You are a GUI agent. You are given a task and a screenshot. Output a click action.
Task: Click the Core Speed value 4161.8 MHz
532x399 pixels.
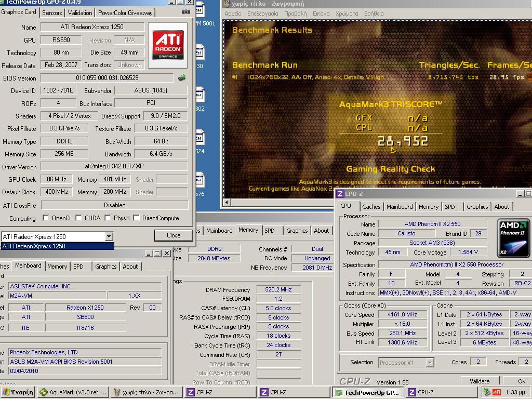point(403,314)
